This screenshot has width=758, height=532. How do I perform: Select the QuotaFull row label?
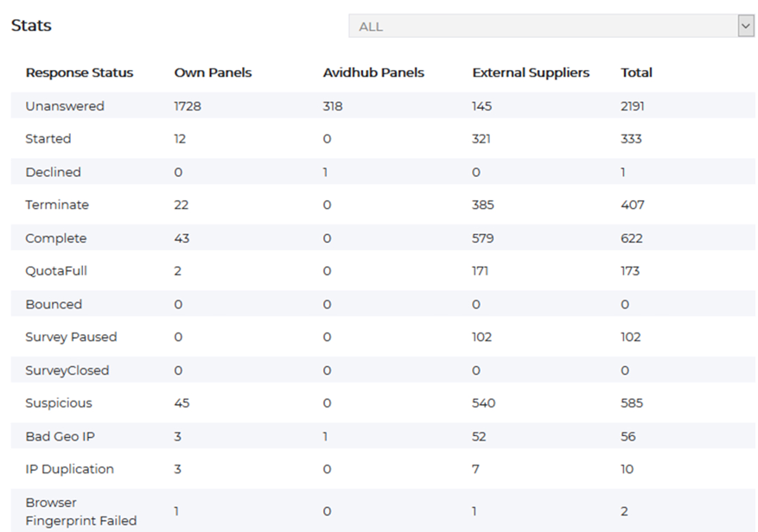point(56,271)
